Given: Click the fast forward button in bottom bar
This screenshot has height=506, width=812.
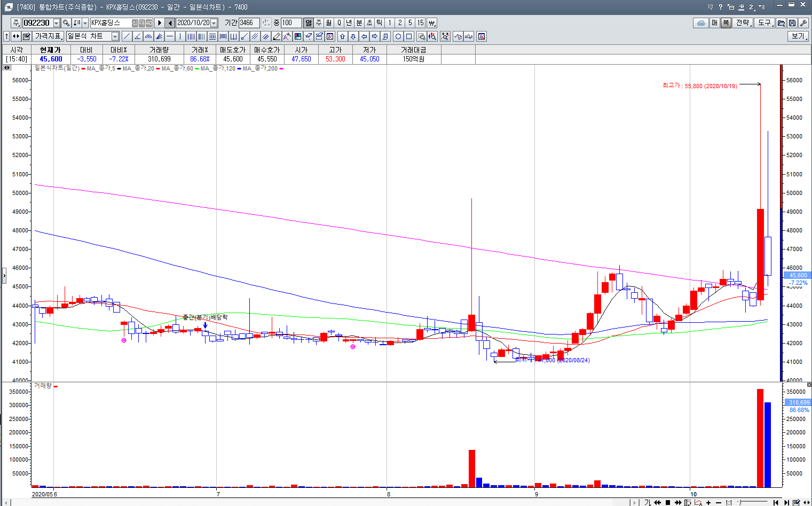Looking at the screenshot, I should 678,503.
